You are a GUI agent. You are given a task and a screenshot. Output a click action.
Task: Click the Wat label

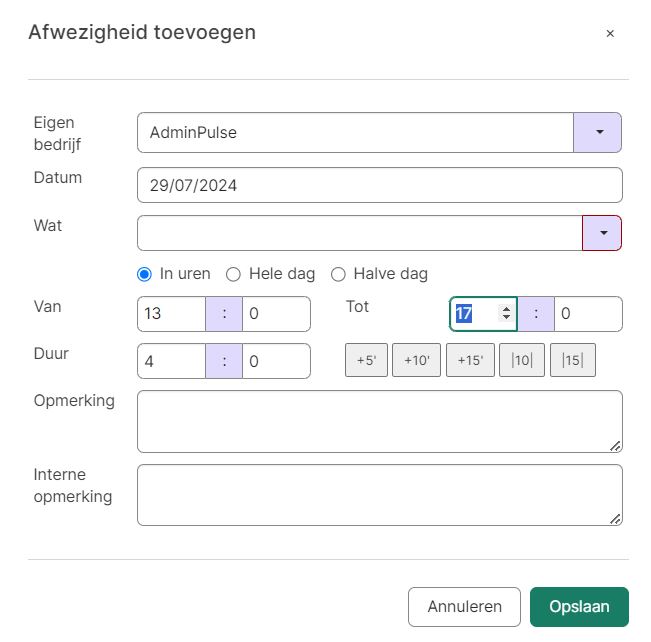pyautogui.click(x=48, y=226)
